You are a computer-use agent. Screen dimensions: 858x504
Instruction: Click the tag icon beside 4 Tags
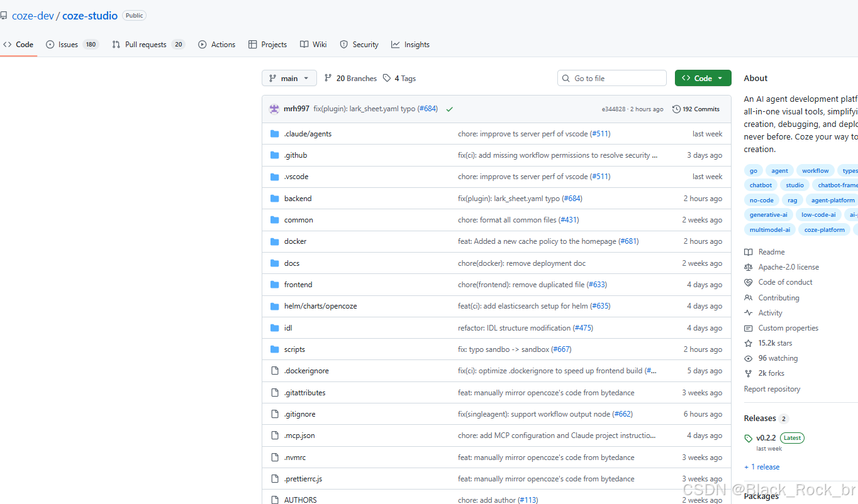(387, 79)
